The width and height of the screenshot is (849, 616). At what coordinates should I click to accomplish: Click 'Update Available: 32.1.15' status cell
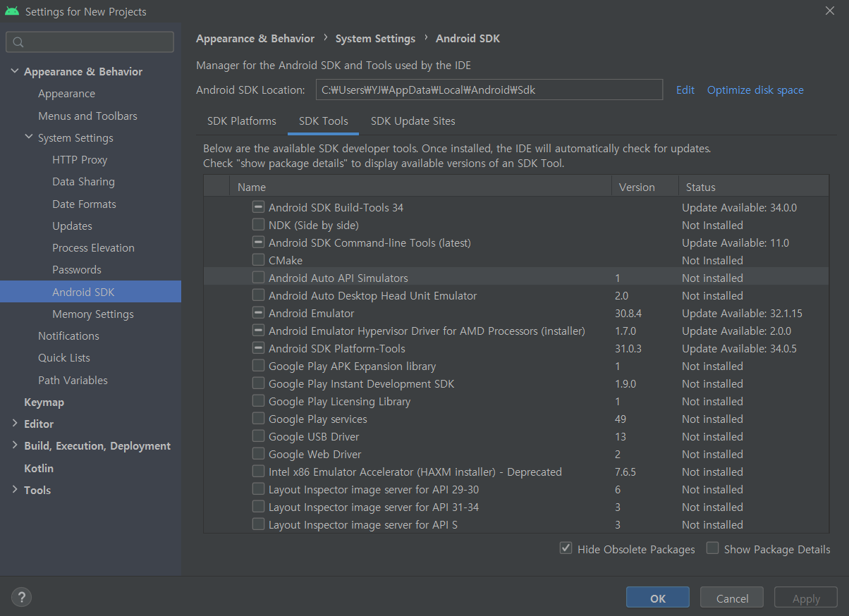tap(743, 313)
